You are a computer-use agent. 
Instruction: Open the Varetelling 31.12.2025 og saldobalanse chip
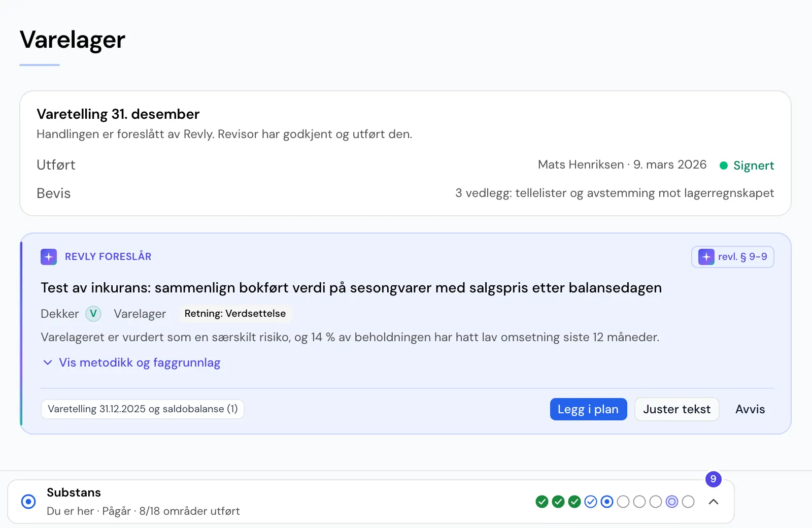(x=143, y=409)
